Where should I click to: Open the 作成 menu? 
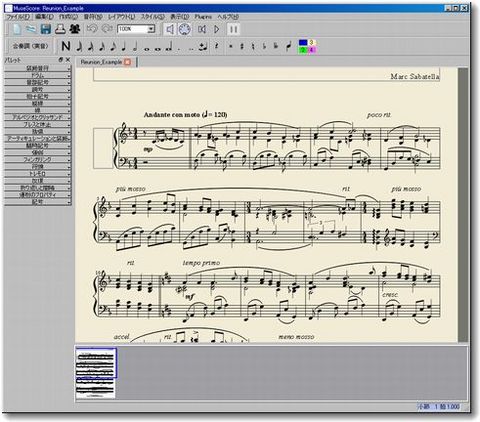pos(68,17)
